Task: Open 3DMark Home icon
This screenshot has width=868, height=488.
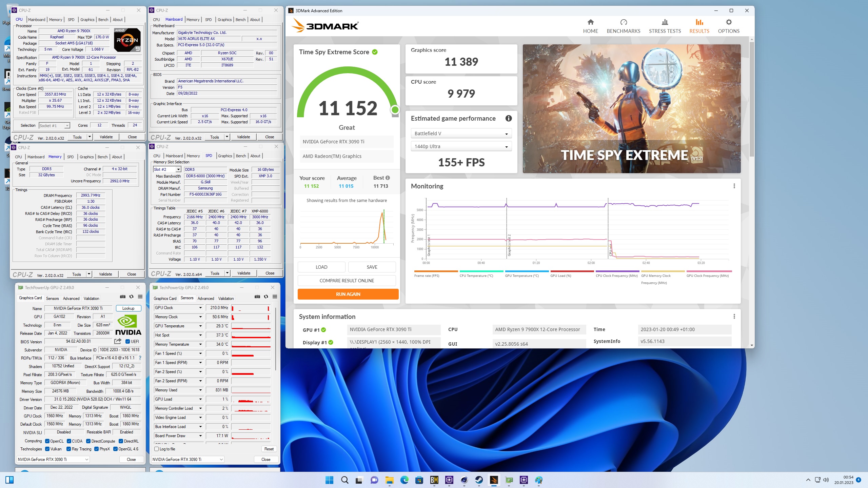Action: tap(590, 22)
